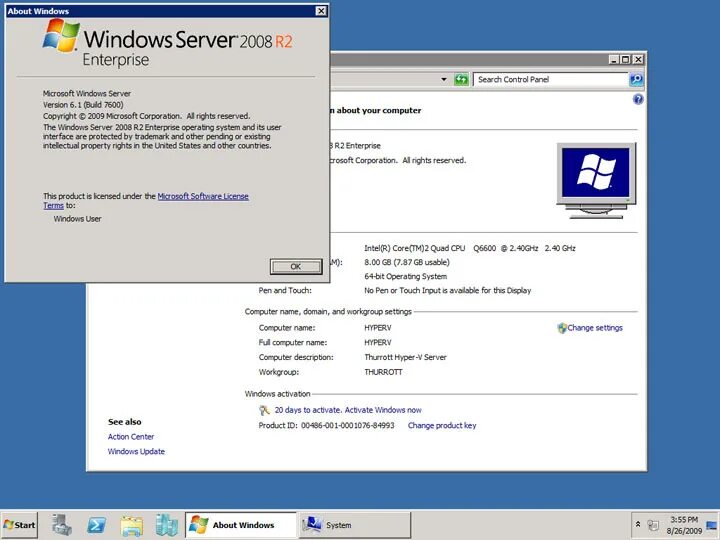Open Action Center under See also
720x540 pixels.
pyautogui.click(x=131, y=437)
